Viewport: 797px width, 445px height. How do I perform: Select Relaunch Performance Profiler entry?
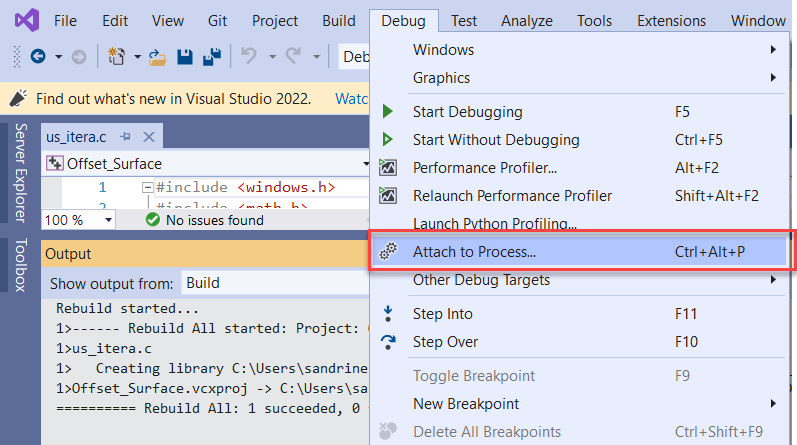click(x=579, y=195)
